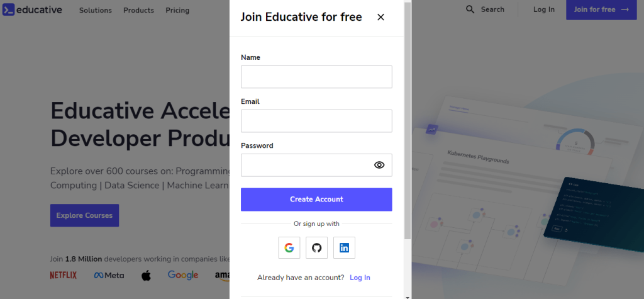Click the Meta logo
The width and height of the screenshot is (644, 299).
click(109, 275)
